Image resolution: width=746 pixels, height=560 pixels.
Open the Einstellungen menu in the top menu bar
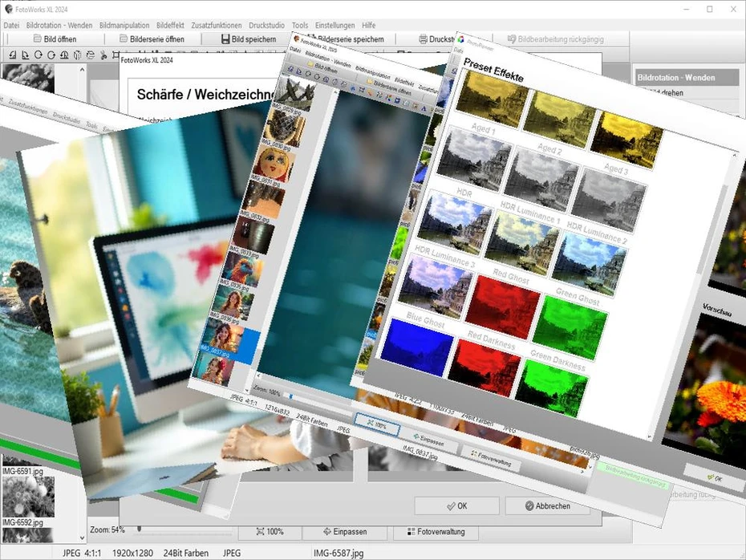[334, 26]
